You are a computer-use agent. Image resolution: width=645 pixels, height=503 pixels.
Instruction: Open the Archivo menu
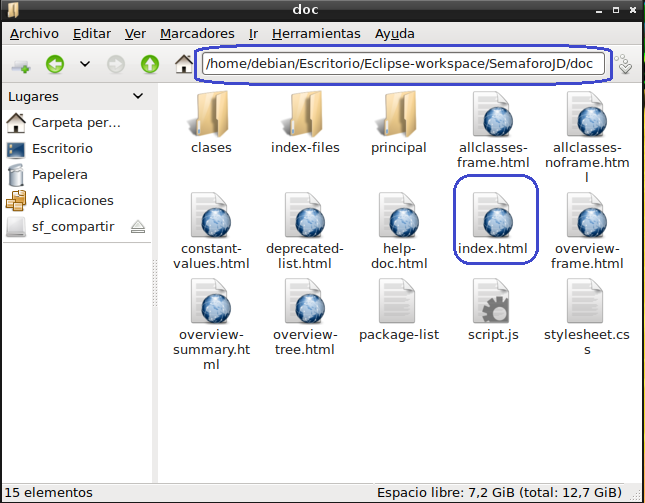pos(34,34)
